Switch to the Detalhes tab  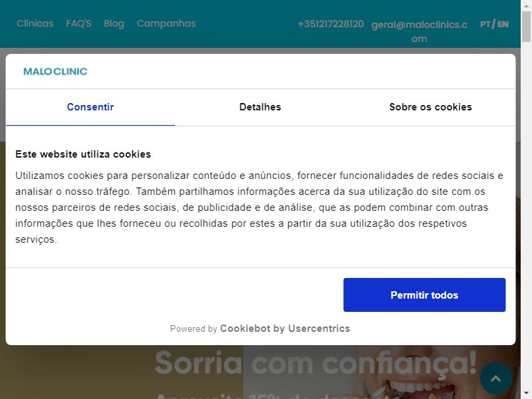(x=260, y=107)
